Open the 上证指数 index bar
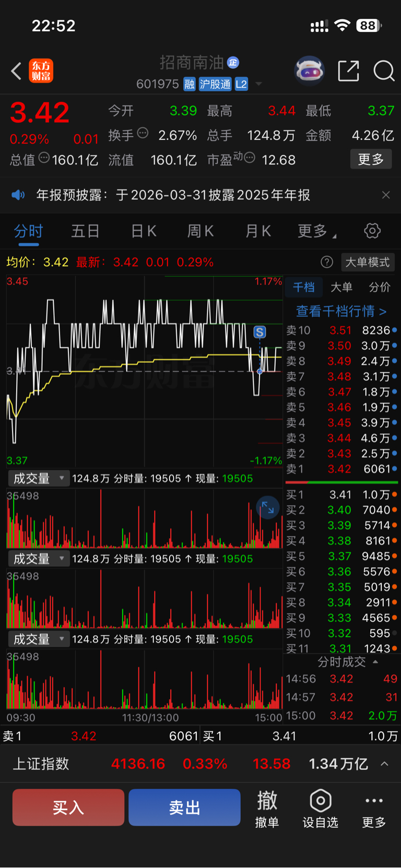Viewport: 401px width, 868px height. click(x=200, y=764)
